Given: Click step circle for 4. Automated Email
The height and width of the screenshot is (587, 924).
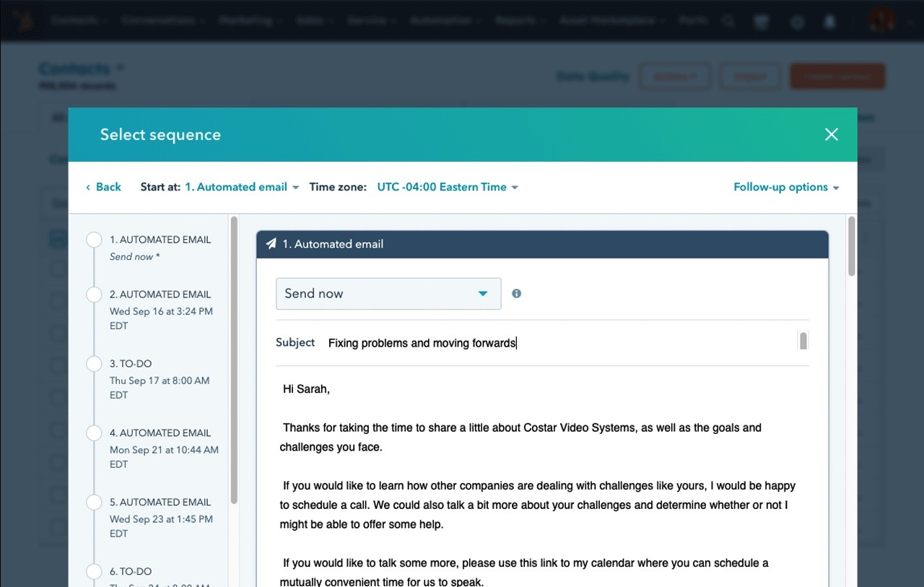Looking at the screenshot, I should pos(94,433).
